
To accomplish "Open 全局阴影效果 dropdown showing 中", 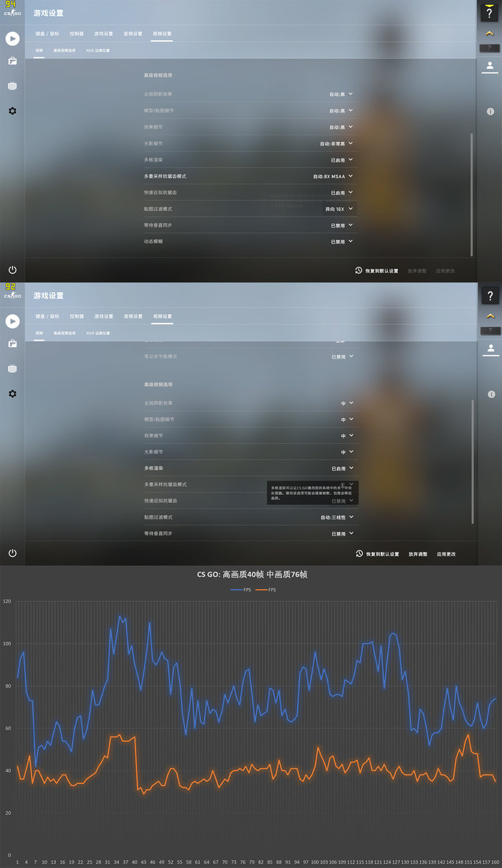I will (x=347, y=403).
